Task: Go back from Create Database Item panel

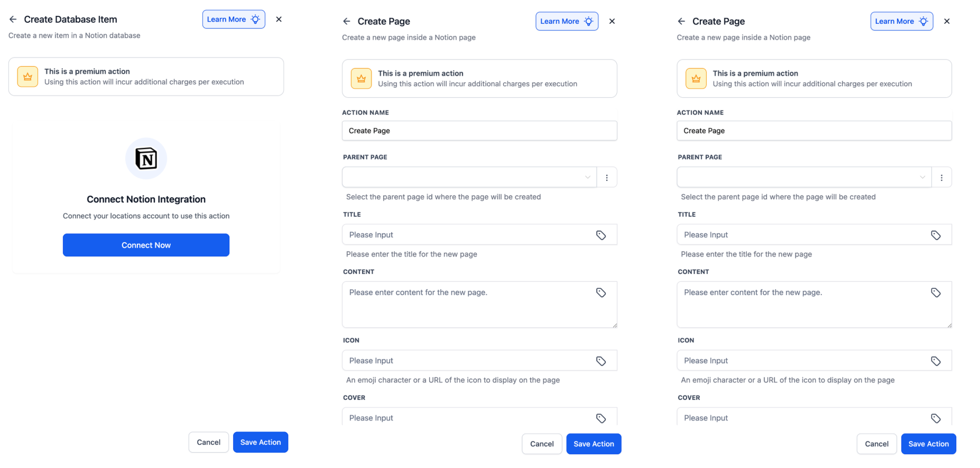Action: (x=13, y=20)
